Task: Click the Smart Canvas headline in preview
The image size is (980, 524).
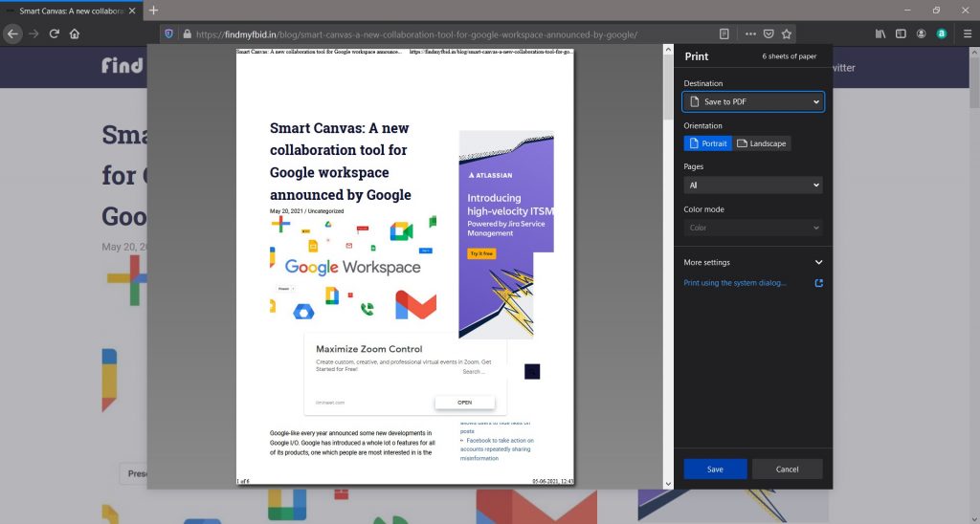Action: coord(341,162)
